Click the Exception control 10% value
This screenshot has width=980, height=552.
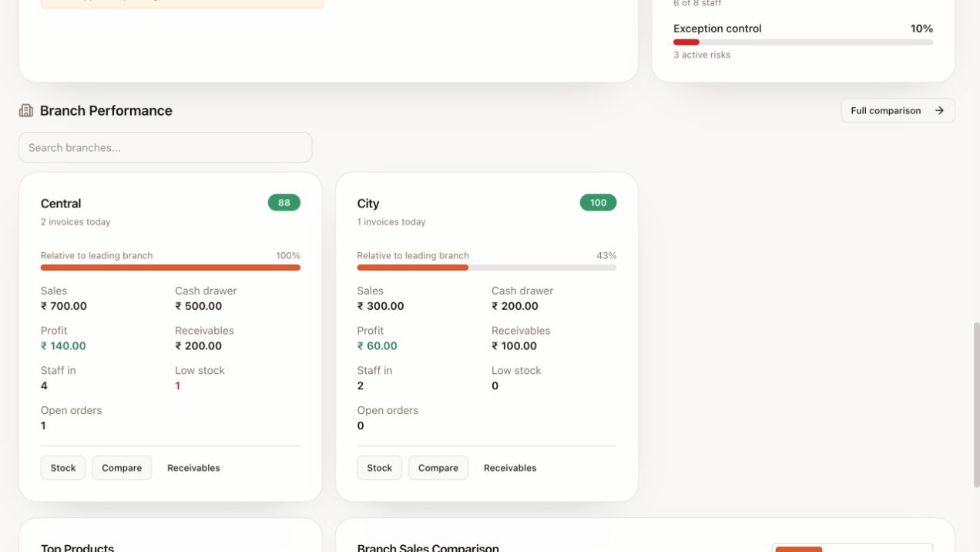[x=921, y=29]
